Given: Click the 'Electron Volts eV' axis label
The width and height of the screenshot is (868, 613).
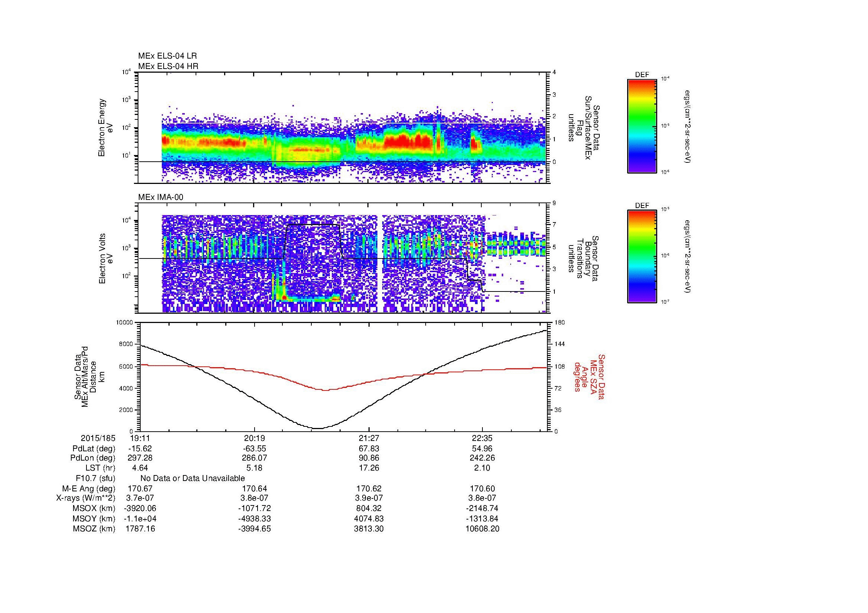Looking at the screenshot, I should (105, 259).
